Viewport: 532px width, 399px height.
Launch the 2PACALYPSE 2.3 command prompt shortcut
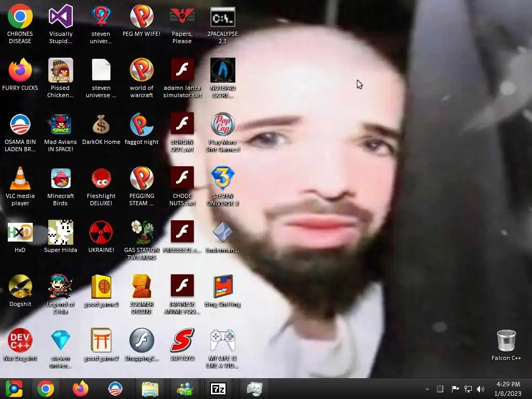[x=222, y=16]
